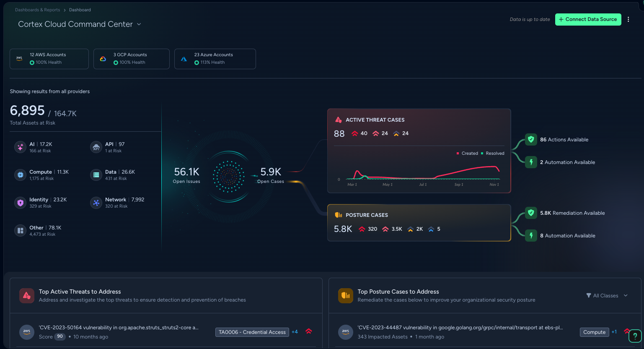Toggle the Created series in chart legend

tap(467, 154)
